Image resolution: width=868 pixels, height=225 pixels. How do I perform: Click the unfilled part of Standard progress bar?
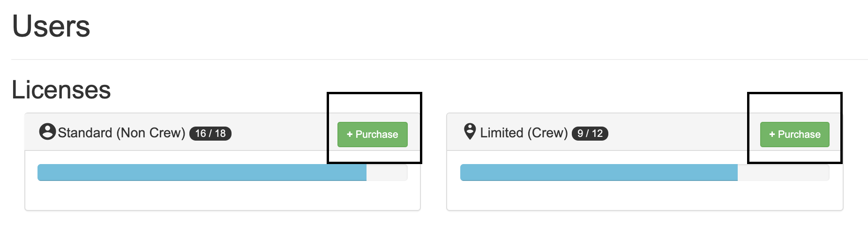click(387, 172)
